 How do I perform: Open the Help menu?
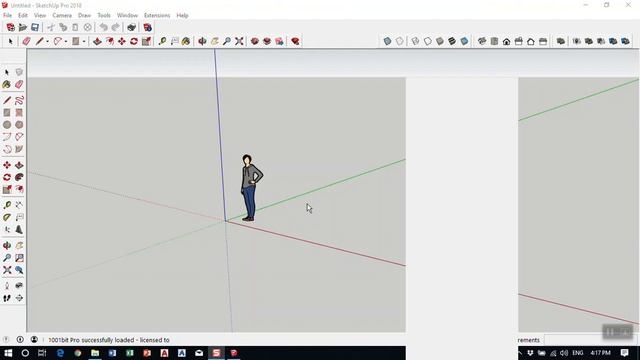(182, 15)
